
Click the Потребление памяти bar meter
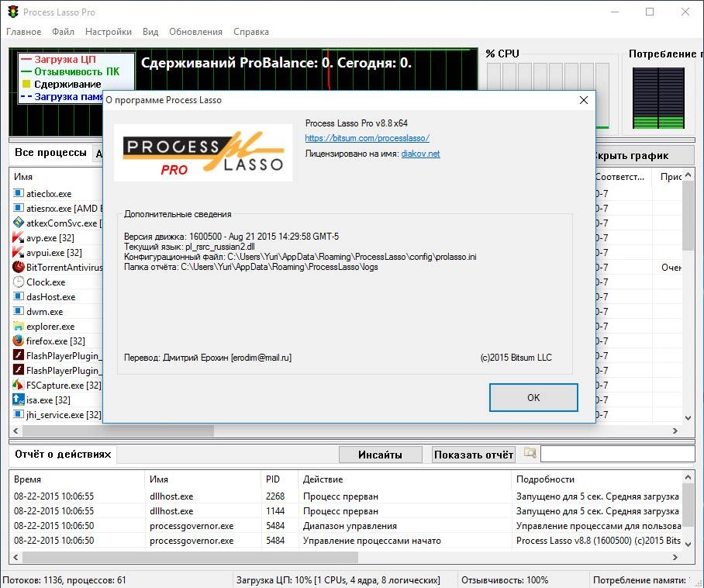659,98
